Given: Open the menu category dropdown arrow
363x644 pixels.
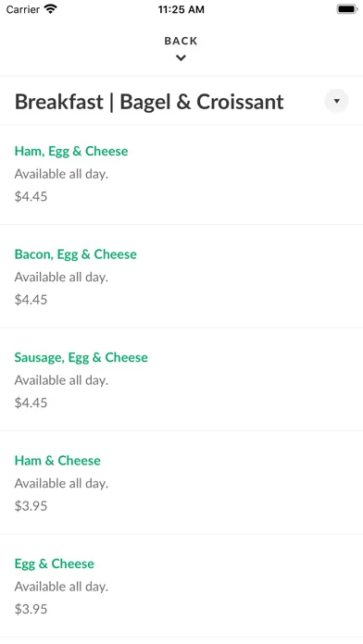Looking at the screenshot, I should 336,101.
